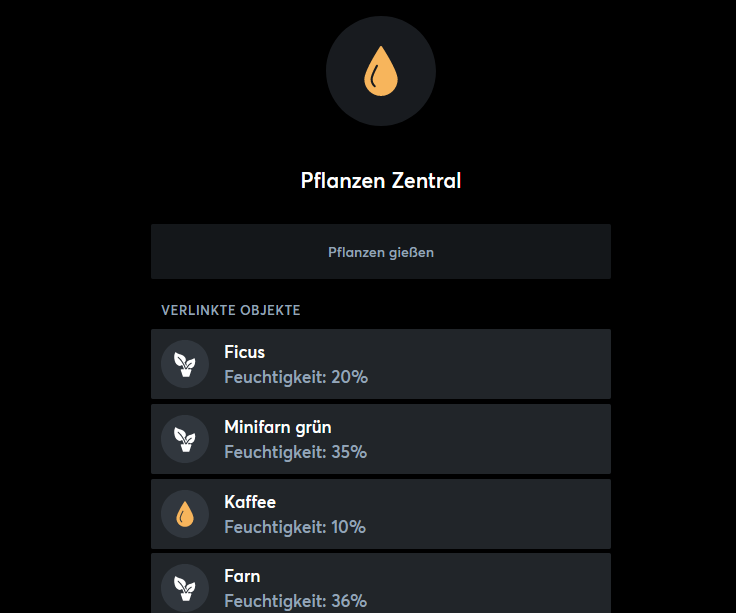Open the Farn linked object name

click(x=242, y=576)
